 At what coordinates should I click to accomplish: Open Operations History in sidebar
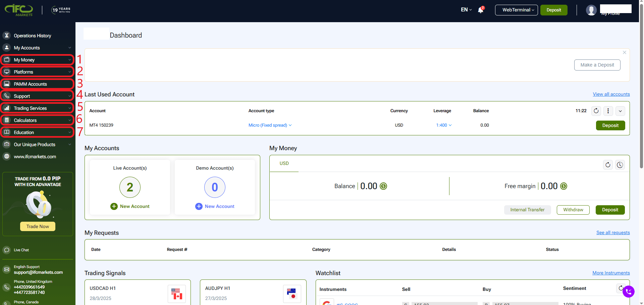(x=33, y=36)
